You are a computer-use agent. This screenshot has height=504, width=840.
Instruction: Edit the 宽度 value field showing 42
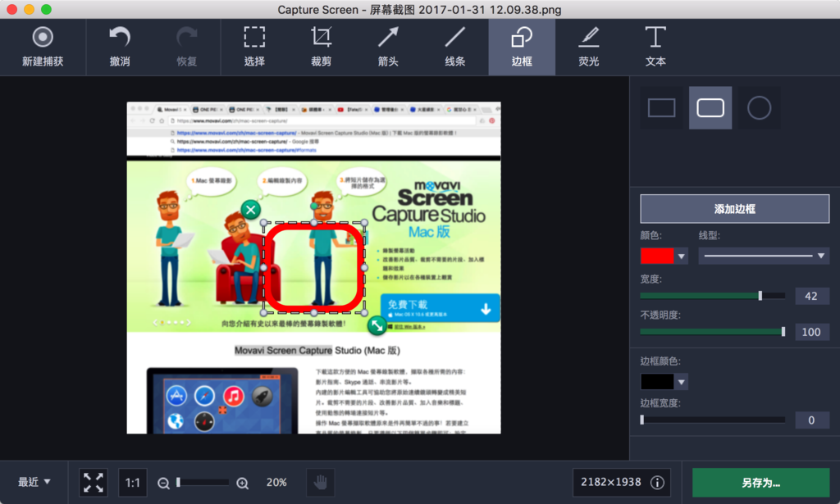(x=811, y=296)
